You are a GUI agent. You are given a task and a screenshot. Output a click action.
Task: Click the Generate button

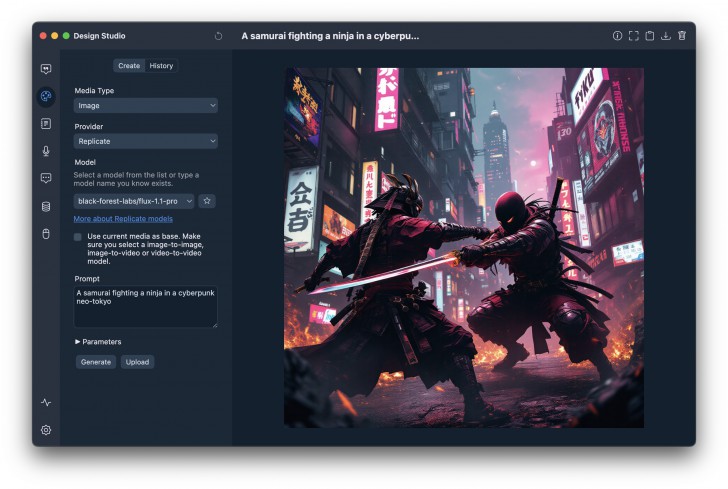(x=96, y=362)
